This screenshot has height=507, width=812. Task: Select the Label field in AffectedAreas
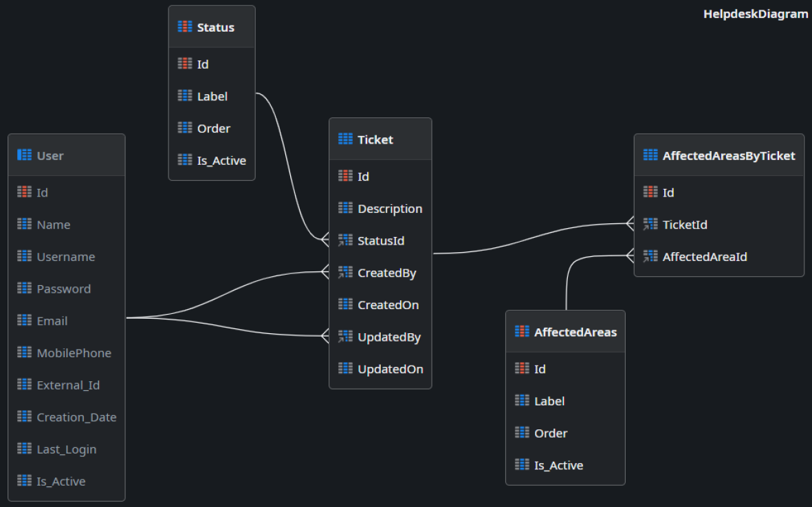click(549, 401)
